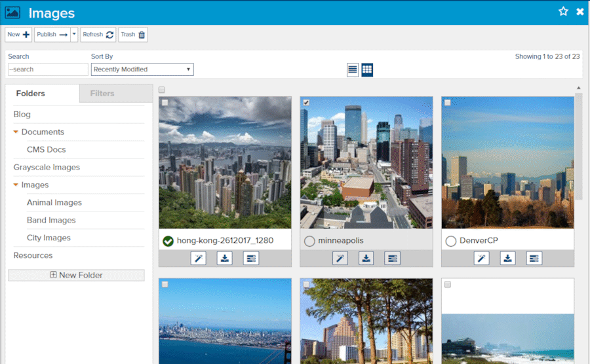Screen dimensions: 590x364
Task: Click the New Folder button
Action: (76, 275)
